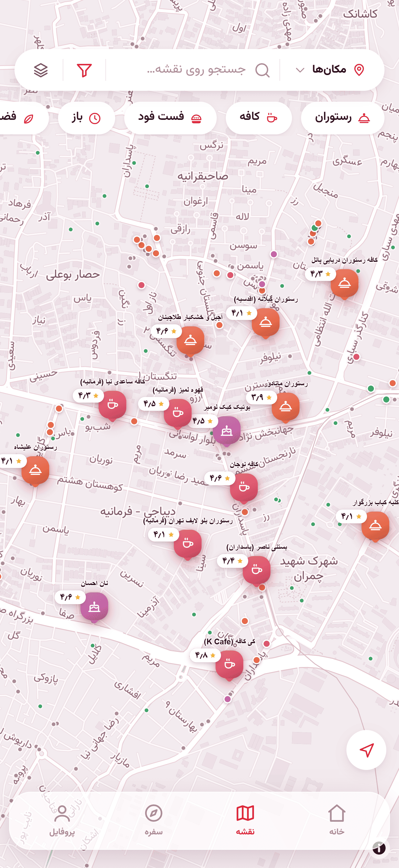Select the کافه نوجان cafe pin

pyautogui.click(x=244, y=488)
